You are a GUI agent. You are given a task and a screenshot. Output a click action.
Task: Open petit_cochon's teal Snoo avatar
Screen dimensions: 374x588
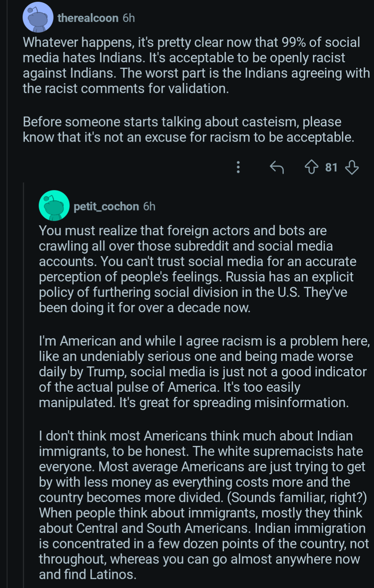coord(54,206)
